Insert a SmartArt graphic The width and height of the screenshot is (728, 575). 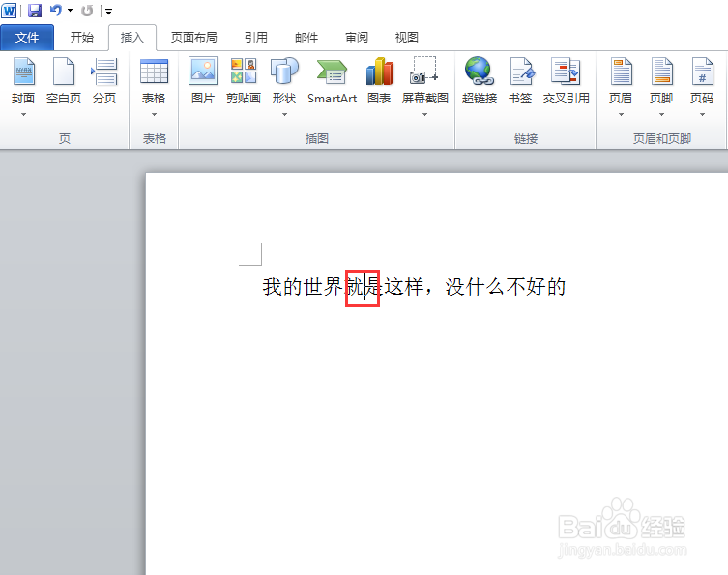click(x=332, y=80)
